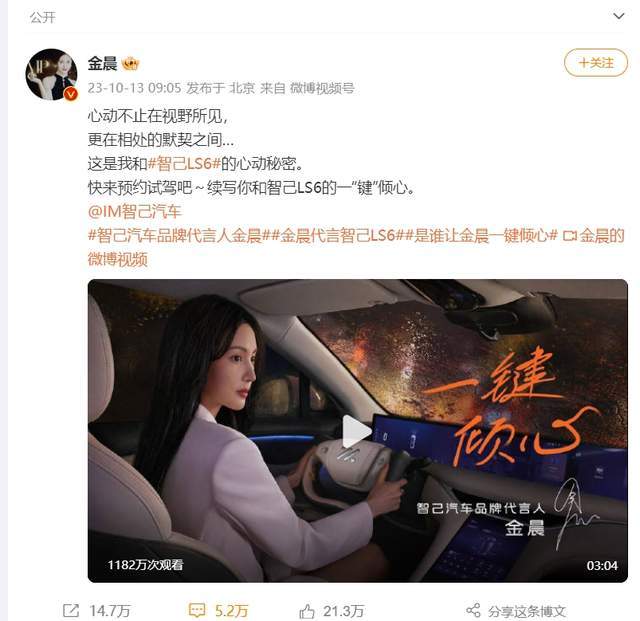Open the repost share icon
Image resolution: width=640 pixels, height=621 pixels.
coord(71,611)
